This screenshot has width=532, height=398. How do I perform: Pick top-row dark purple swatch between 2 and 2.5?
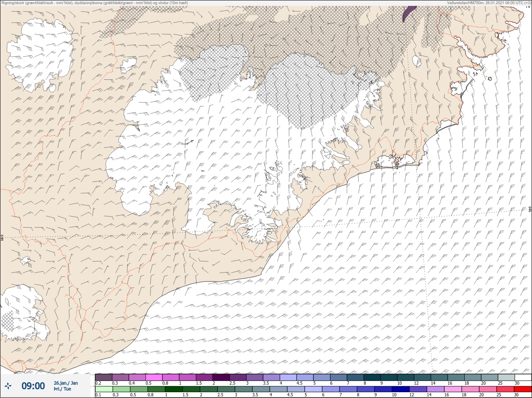[221, 377]
